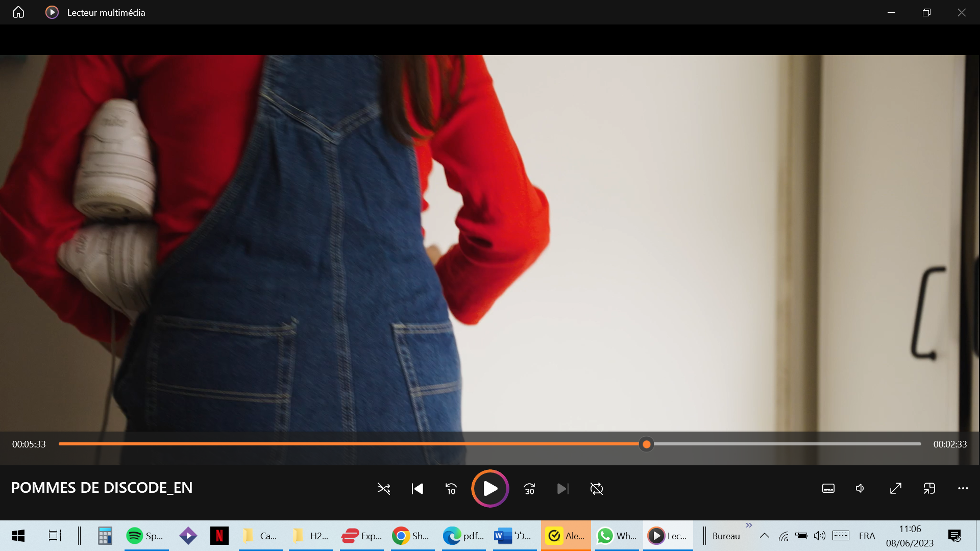The height and width of the screenshot is (551, 980).
Task: Click the orange seek bar handle
Action: [646, 444]
